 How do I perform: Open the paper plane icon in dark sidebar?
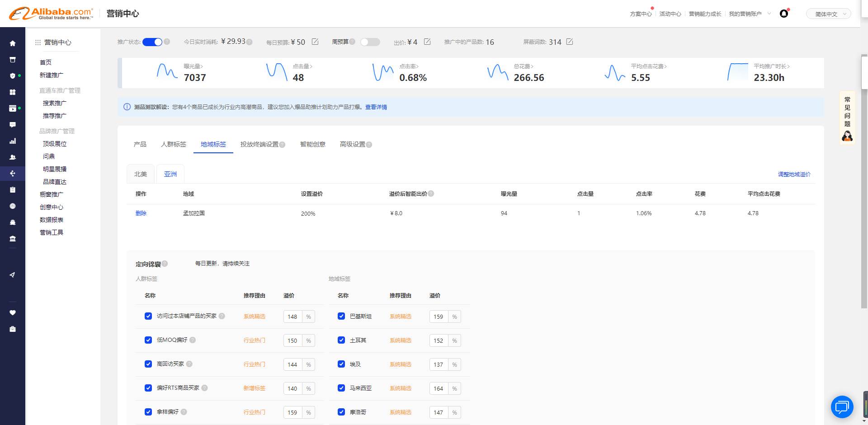13,275
